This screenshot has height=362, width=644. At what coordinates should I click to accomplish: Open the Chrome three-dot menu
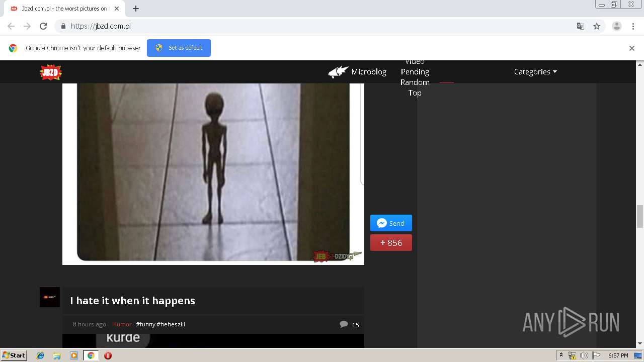(633, 26)
